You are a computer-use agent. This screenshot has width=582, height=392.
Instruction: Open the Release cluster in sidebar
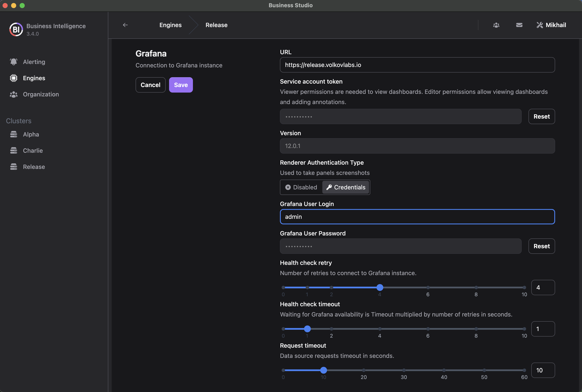(34, 167)
